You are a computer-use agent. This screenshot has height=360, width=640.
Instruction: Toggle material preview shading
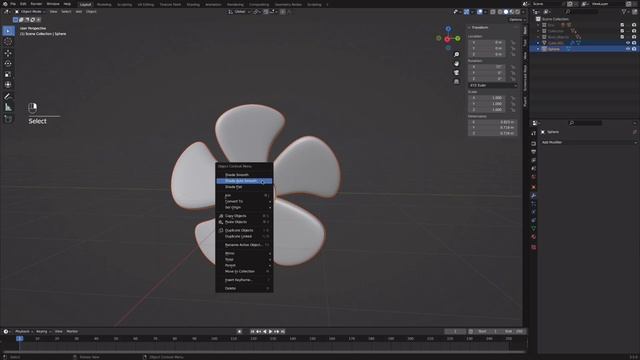tap(511, 12)
